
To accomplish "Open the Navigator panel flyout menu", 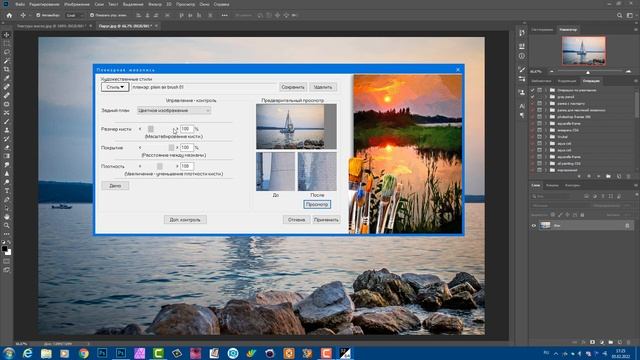I will point(636,29).
